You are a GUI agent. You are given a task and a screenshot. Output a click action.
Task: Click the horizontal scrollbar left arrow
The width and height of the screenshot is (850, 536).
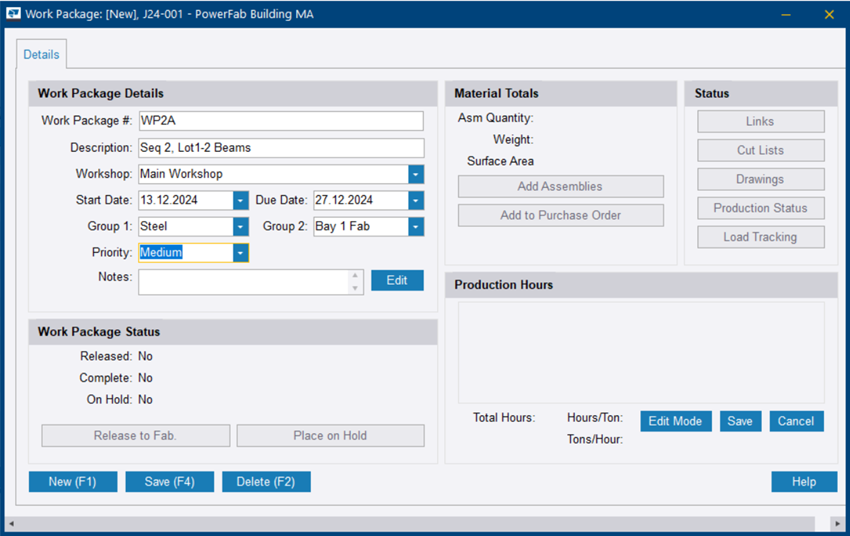click(x=11, y=524)
